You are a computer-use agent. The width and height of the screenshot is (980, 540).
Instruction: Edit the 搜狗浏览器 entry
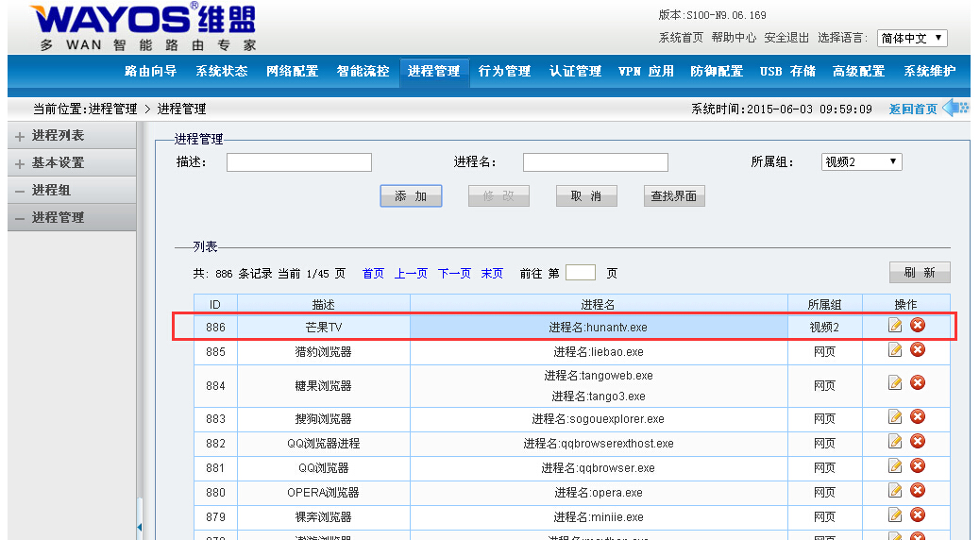(x=895, y=417)
